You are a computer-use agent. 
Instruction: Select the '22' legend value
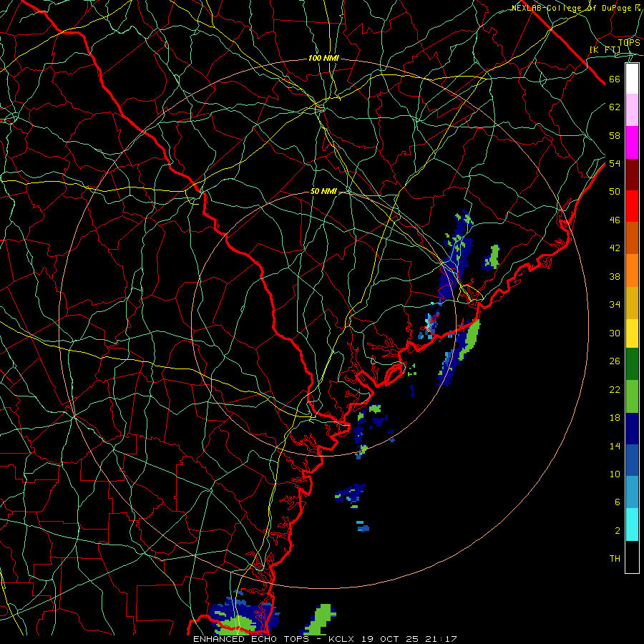click(615, 389)
